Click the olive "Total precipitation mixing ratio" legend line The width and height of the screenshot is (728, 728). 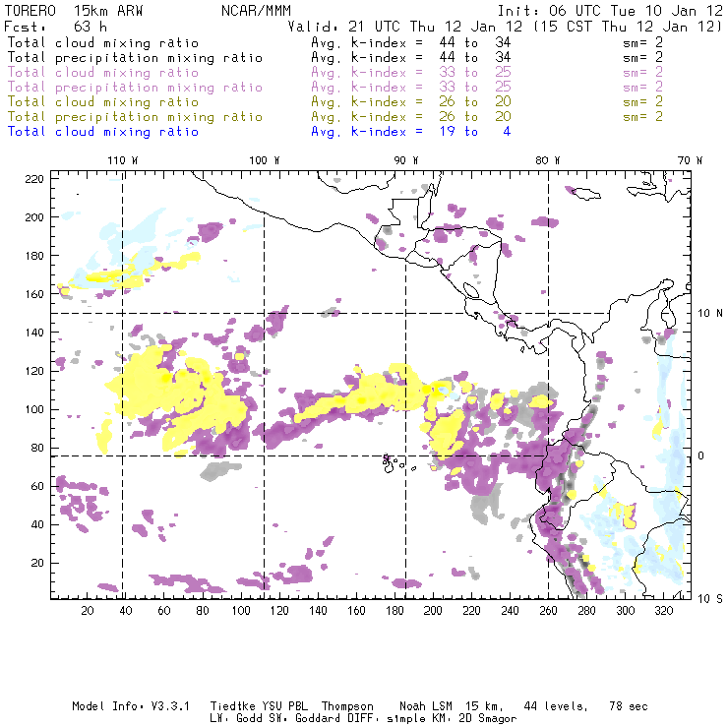pyautogui.click(x=135, y=116)
